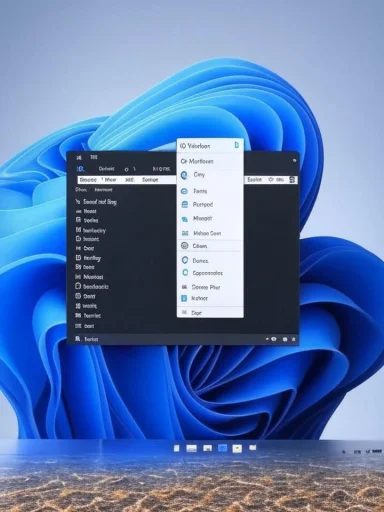Click the round dot icon in dark window footer
The width and height of the screenshot is (384, 512).
pyautogui.click(x=285, y=339)
